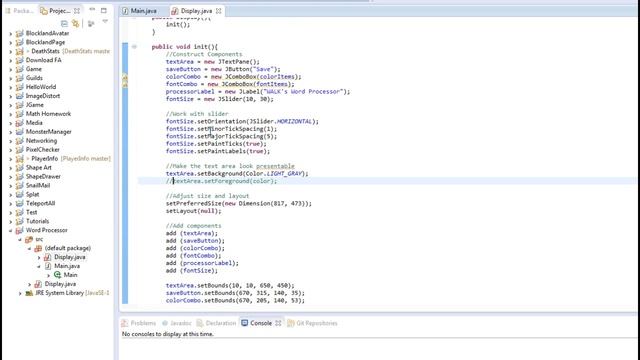
Task: Select the JGame project
Action: 35,105
